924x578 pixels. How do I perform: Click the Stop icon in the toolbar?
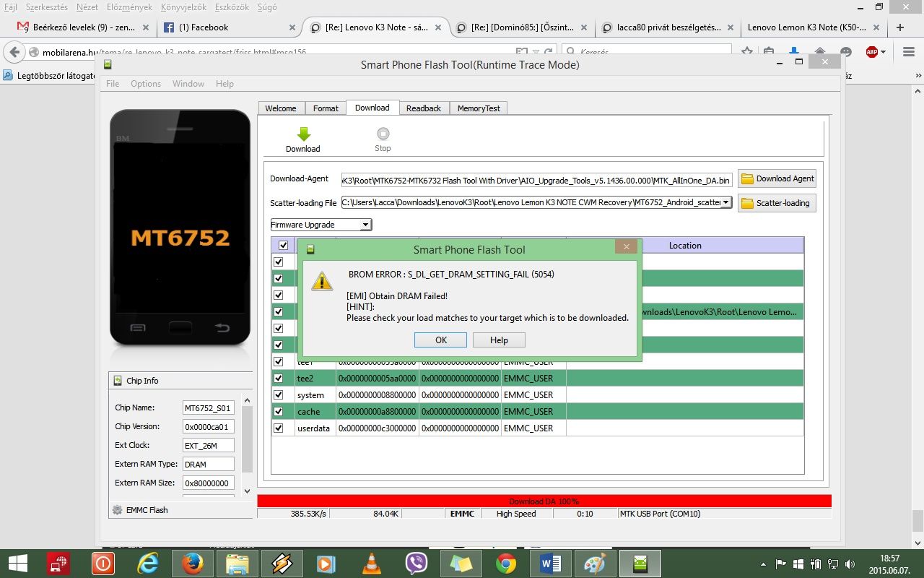[383, 134]
